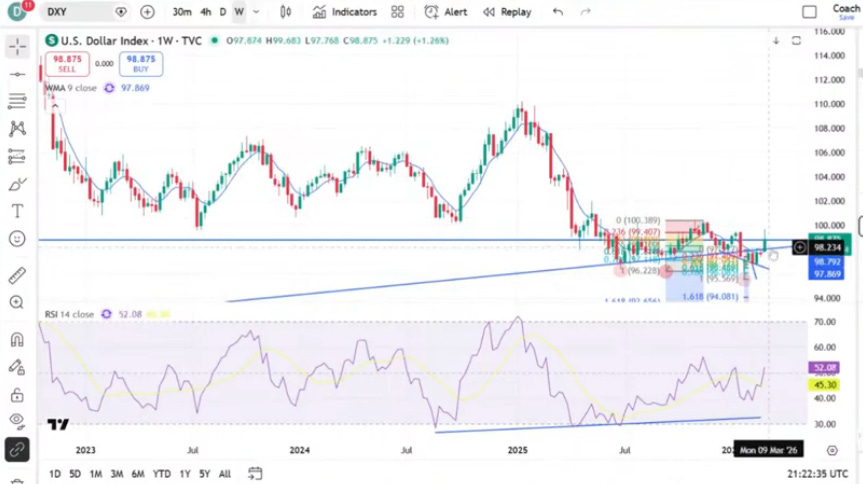Click the WMA indicator refresh icon
The width and height of the screenshot is (863, 484).
(109, 88)
